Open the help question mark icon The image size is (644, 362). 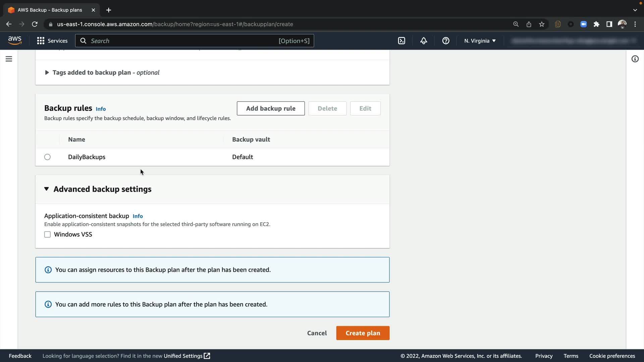[446, 41]
